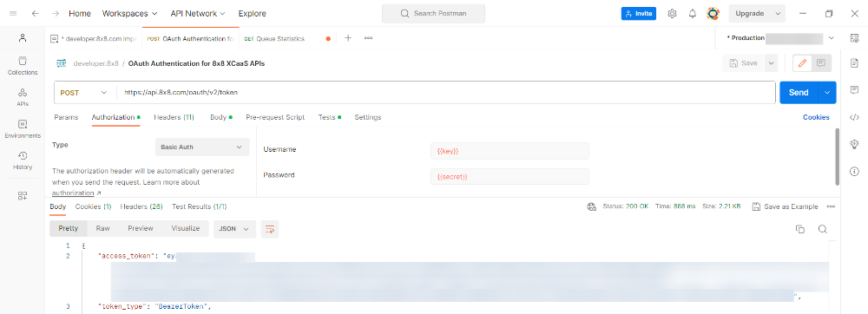The height and width of the screenshot is (314, 868).
Task: Click the request URL field
Action: [x=445, y=93]
